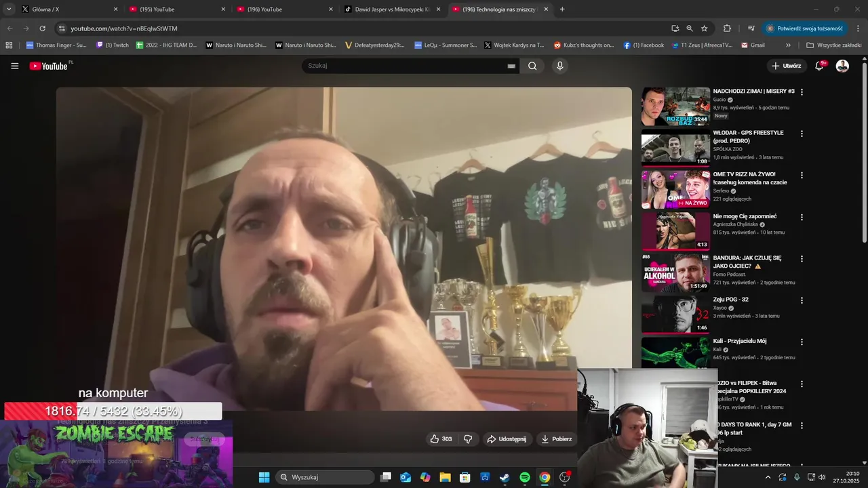Open the WŁODAR GPS FREESTYLE thumbnail
The width and height of the screenshot is (868, 488).
675,148
